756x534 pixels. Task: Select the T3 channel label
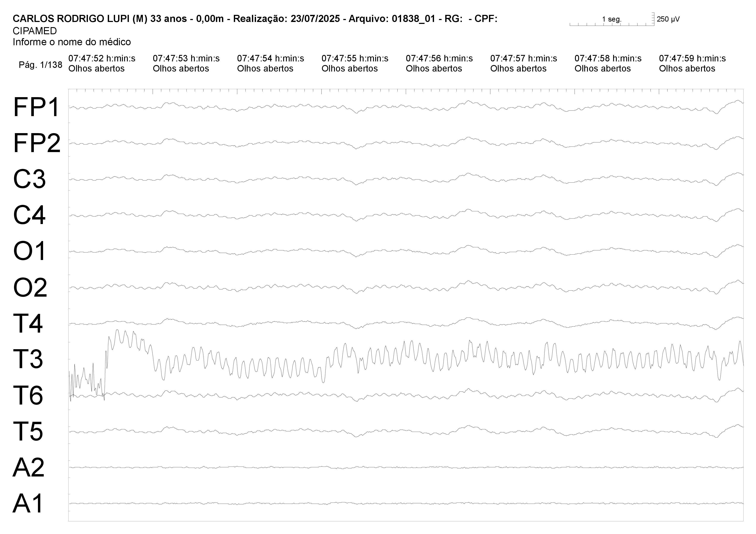(28, 359)
